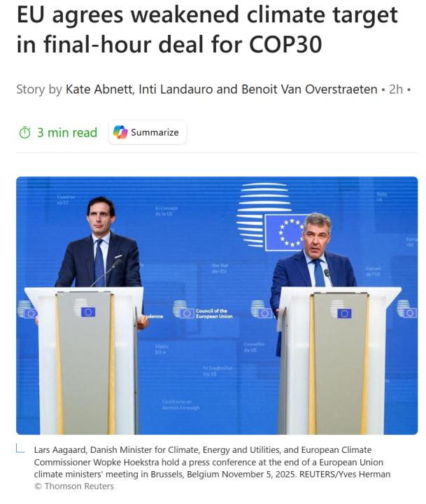Open author Kate Abnett's link
The height and width of the screenshot is (504, 426).
[x=101, y=90]
